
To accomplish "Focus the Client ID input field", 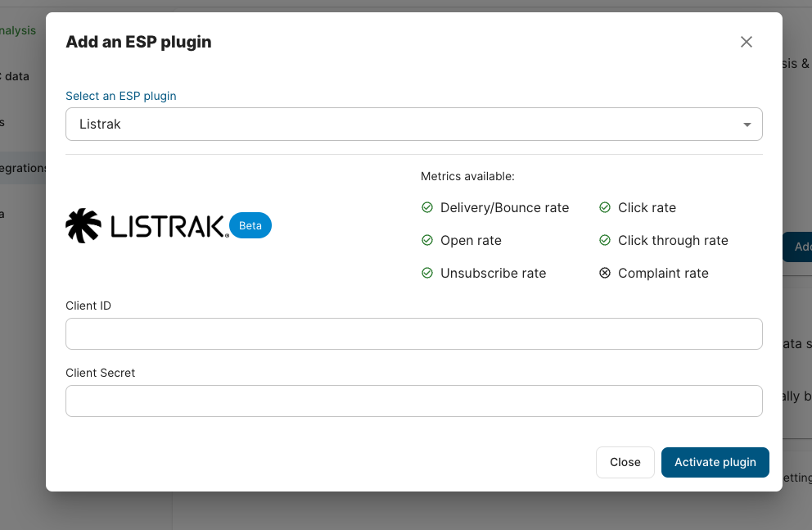I will (413, 333).
